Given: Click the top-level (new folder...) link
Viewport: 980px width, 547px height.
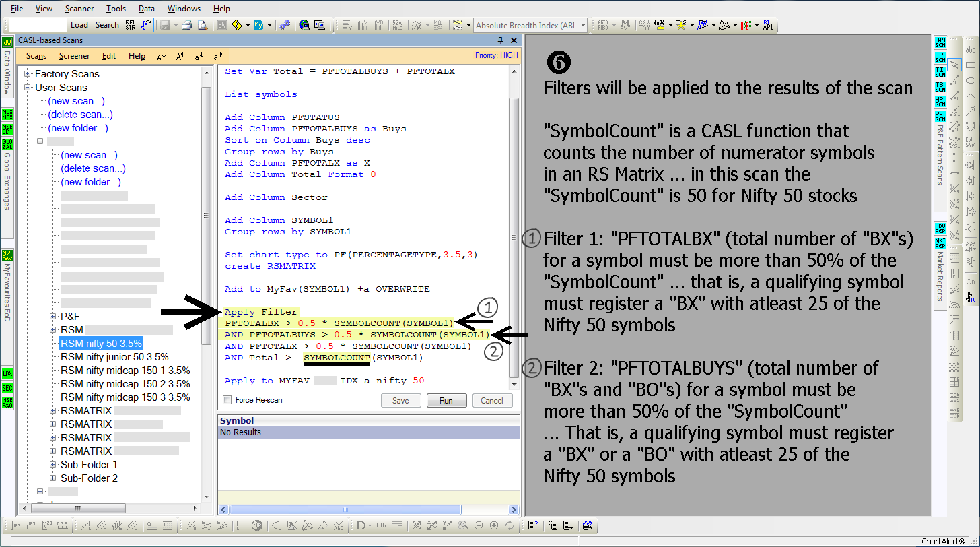Looking at the screenshot, I should [x=78, y=128].
